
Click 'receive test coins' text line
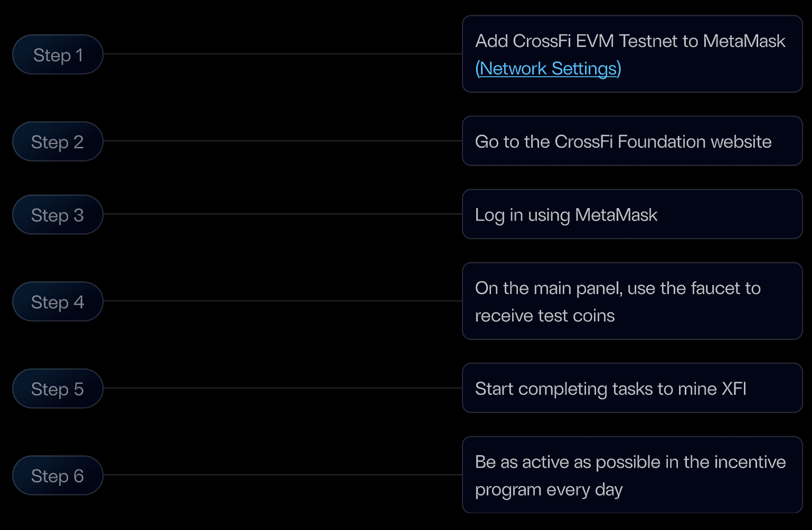pyautogui.click(x=545, y=316)
